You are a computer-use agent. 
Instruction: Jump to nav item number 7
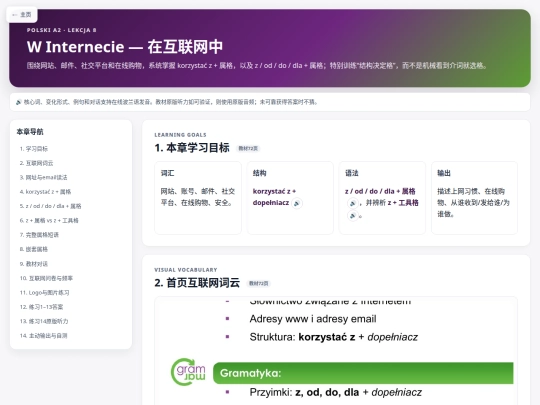coord(39,235)
